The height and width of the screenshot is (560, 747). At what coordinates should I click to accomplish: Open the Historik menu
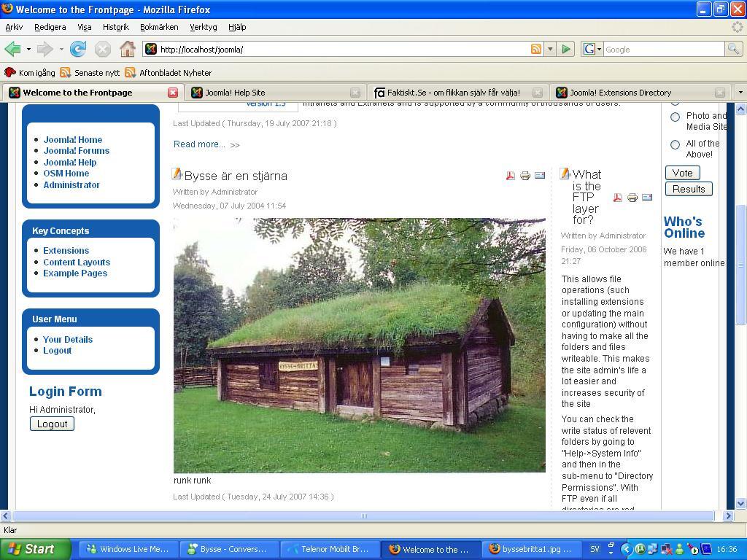(116, 27)
